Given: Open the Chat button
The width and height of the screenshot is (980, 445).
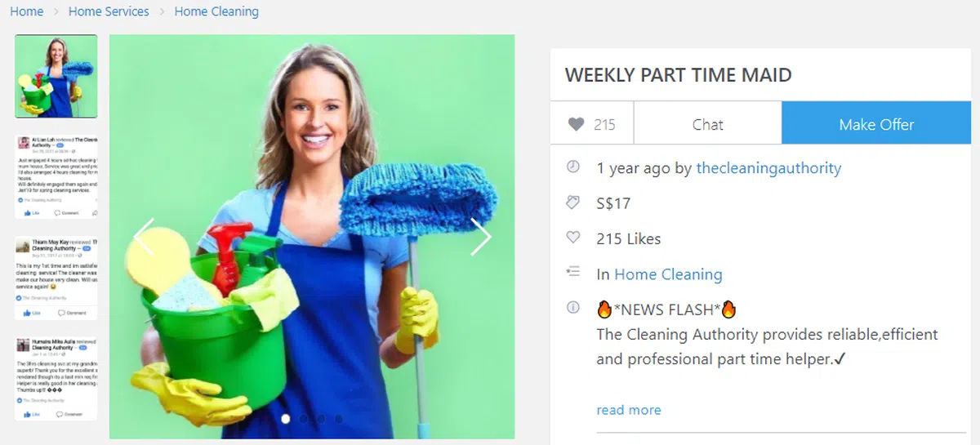Looking at the screenshot, I should click(707, 124).
